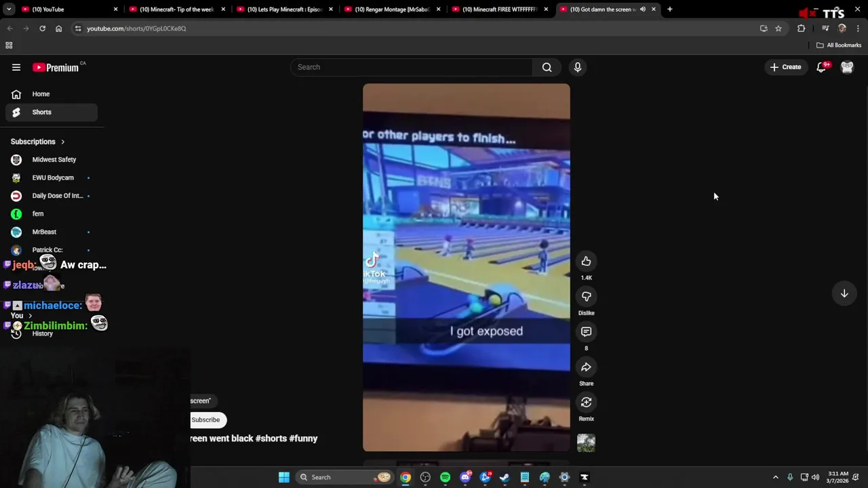The width and height of the screenshot is (868, 488).
Task: Open the Windows Start menu
Action: pyautogui.click(x=284, y=477)
